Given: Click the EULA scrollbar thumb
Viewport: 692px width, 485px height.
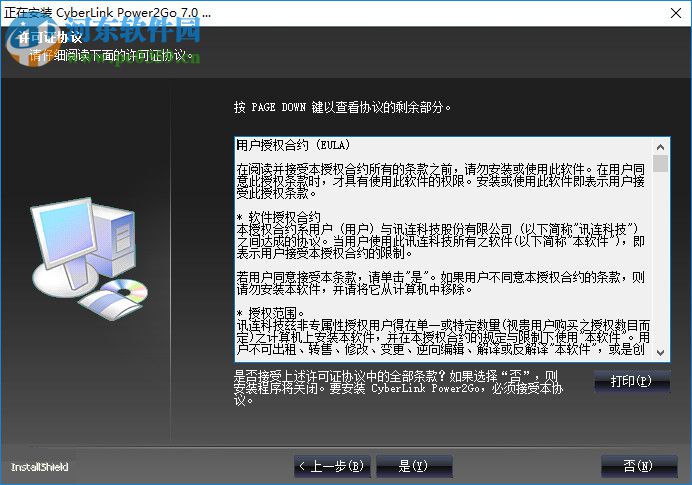Looking at the screenshot, I should click(x=660, y=163).
